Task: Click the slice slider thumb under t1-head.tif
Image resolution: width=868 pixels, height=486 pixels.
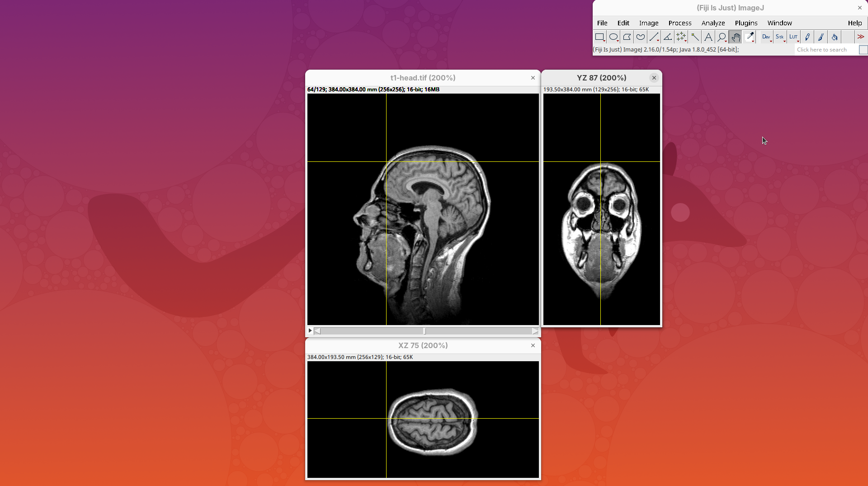Action: tap(425, 331)
